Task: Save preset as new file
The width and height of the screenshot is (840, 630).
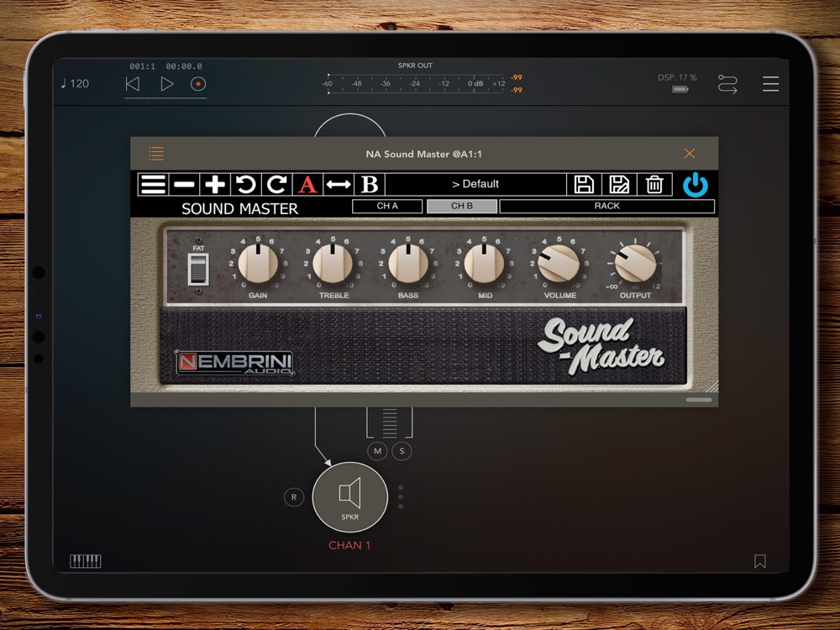Action: coord(619,184)
